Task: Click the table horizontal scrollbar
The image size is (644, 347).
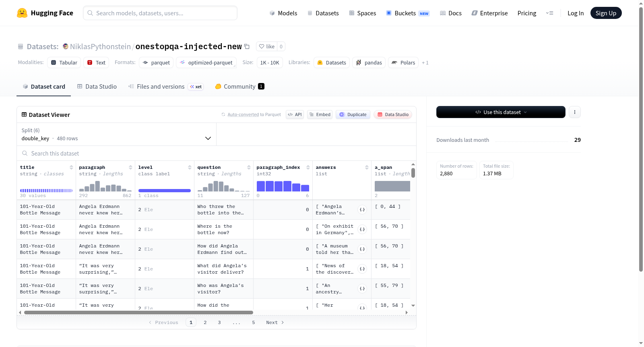Action: click(x=138, y=312)
